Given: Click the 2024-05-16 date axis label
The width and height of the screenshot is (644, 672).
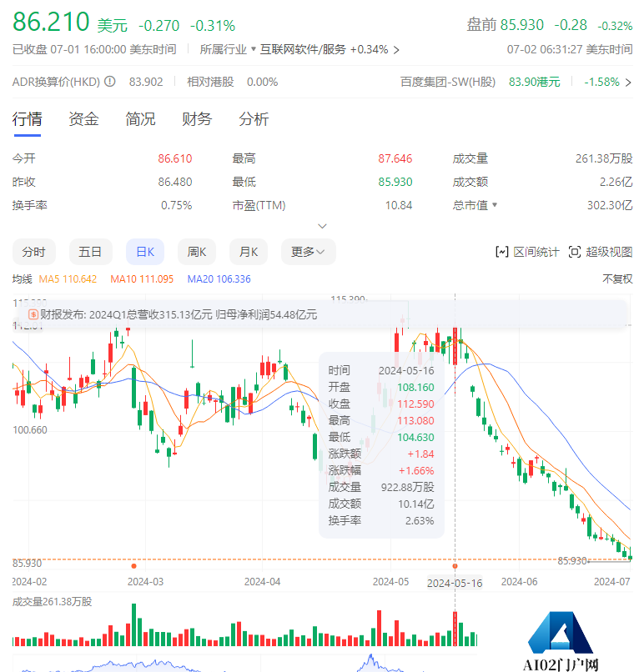Looking at the screenshot, I should (455, 583).
